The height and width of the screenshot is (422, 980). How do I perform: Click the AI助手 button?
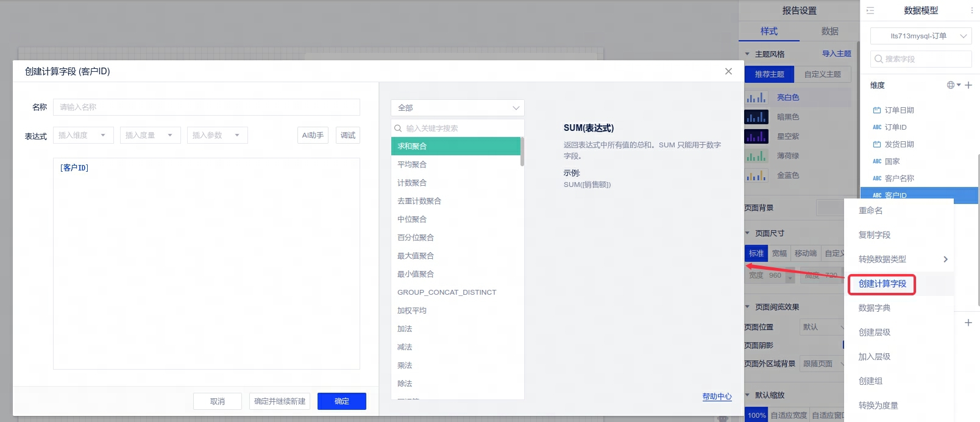313,135
